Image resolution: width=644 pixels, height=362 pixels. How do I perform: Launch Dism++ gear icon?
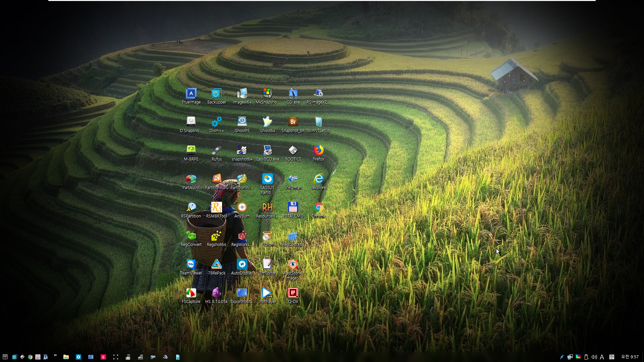[x=216, y=125]
